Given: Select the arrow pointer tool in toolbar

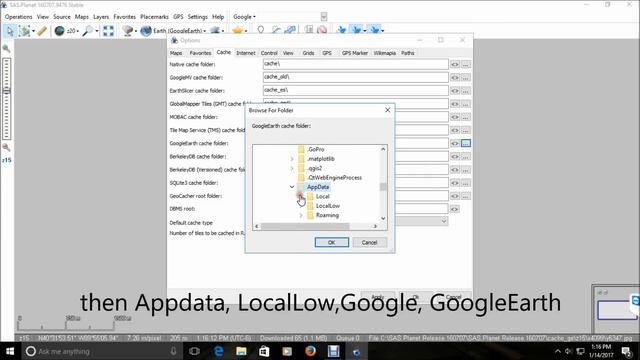Looking at the screenshot, I should 9,31.
